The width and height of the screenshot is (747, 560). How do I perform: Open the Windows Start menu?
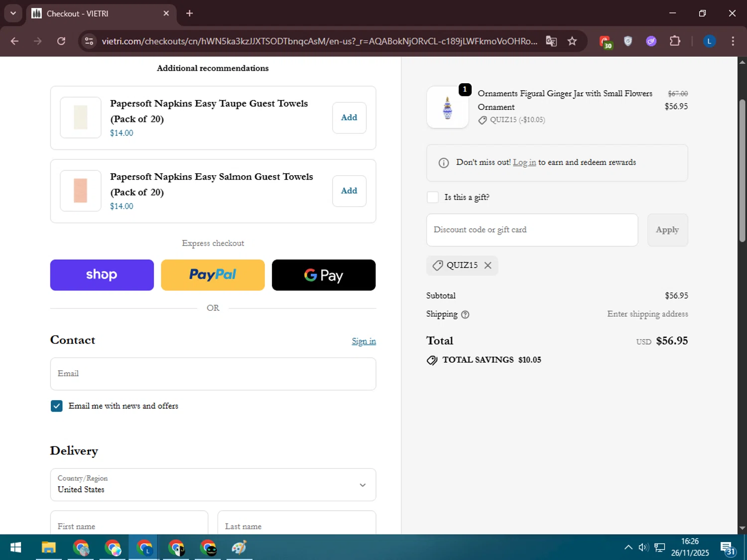tap(16, 548)
